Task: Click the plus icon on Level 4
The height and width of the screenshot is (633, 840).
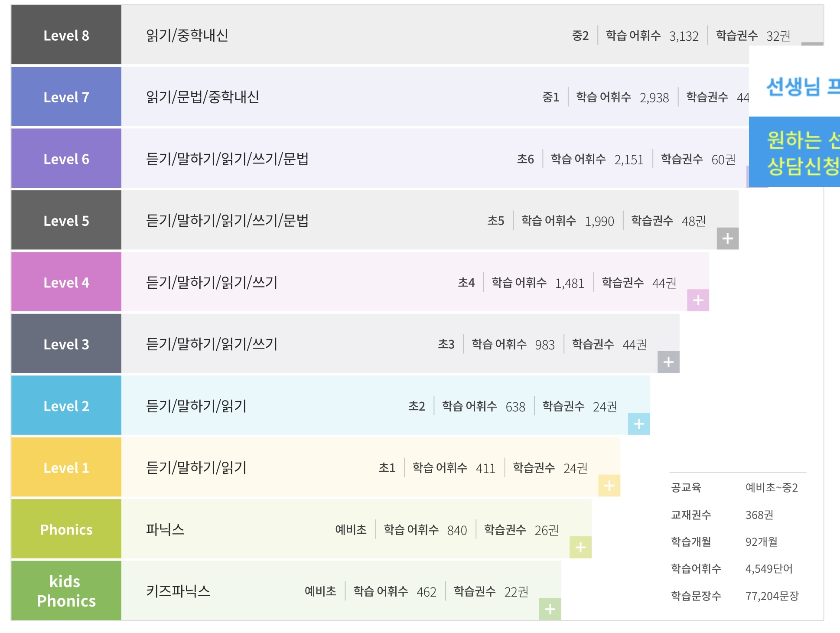Action: 698,300
